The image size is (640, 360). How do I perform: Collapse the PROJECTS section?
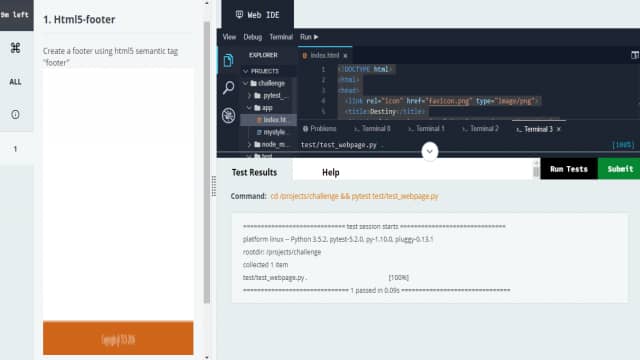245,71
